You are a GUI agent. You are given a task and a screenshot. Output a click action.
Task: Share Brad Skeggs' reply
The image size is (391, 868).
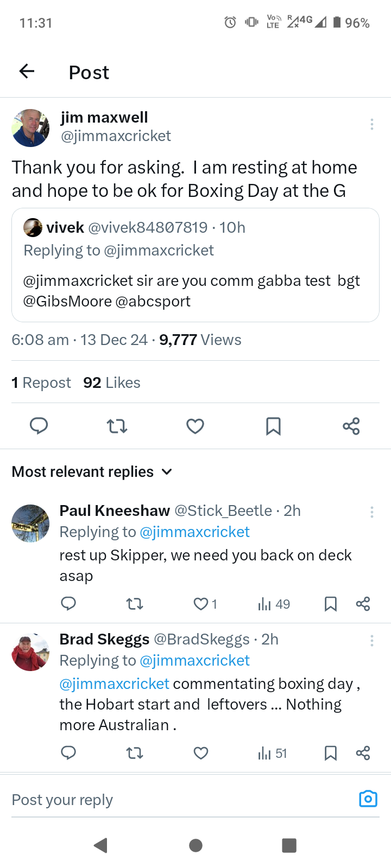tap(363, 753)
